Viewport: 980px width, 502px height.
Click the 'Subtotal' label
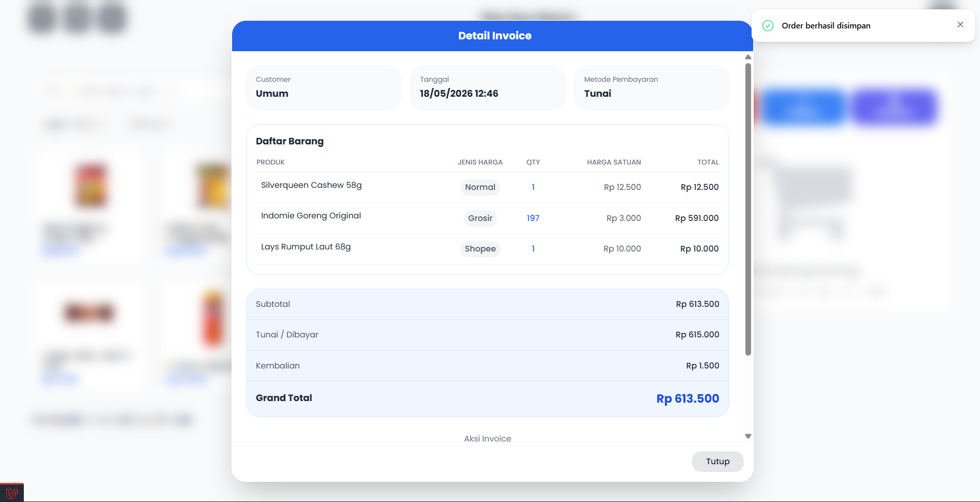273,304
